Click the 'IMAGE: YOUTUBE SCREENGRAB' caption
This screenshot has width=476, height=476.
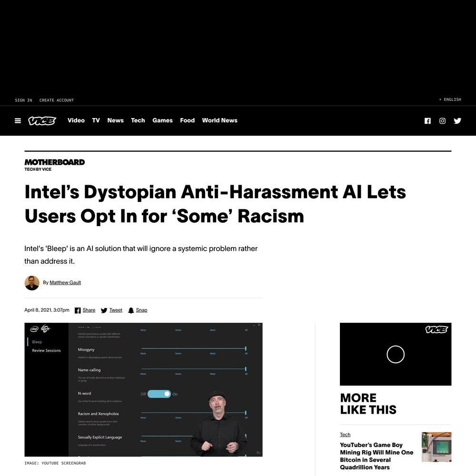[55, 463]
